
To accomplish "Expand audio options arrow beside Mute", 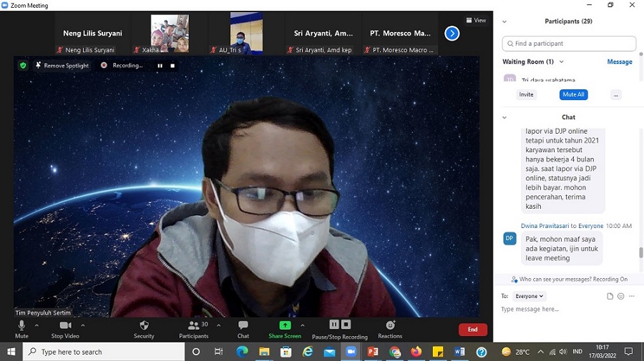I will [36, 325].
